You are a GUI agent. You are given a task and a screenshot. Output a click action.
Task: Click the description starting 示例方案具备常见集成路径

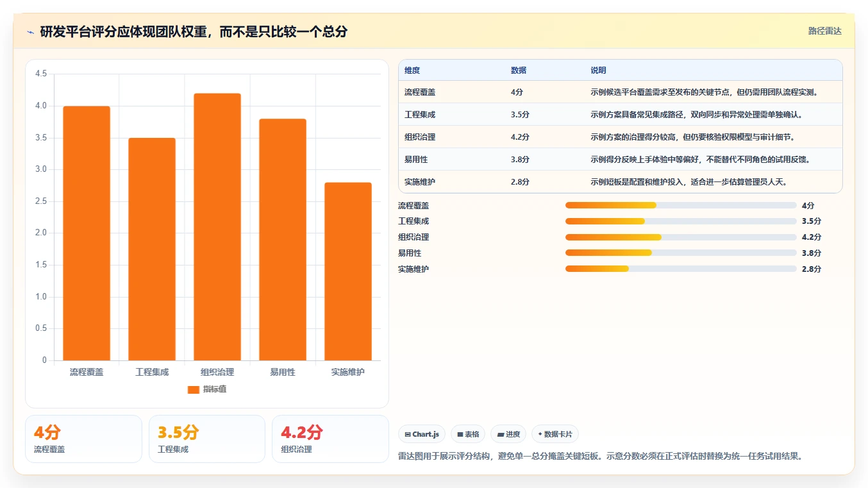point(696,115)
